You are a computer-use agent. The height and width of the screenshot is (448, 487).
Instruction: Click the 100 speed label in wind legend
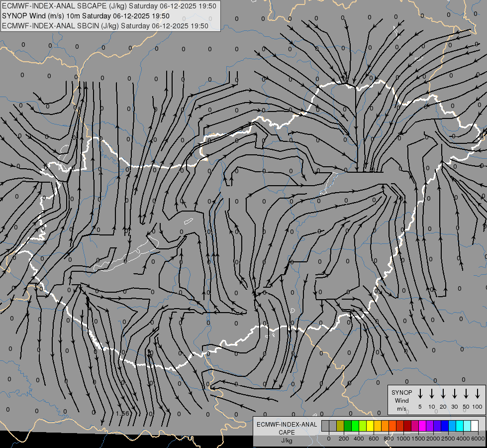tap(478, 407)
